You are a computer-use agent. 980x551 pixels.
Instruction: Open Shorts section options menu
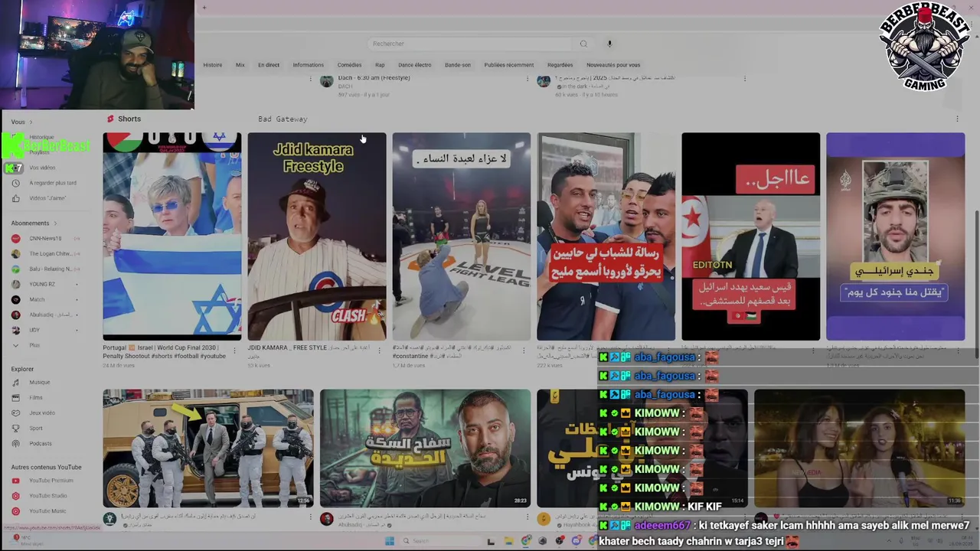coord(957,119)
